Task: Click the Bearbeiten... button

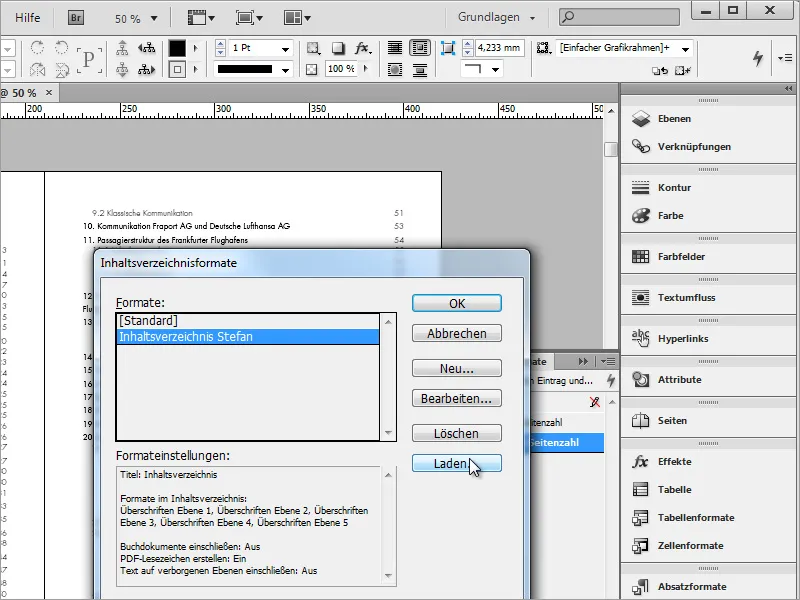Action: tap(457, 398)
